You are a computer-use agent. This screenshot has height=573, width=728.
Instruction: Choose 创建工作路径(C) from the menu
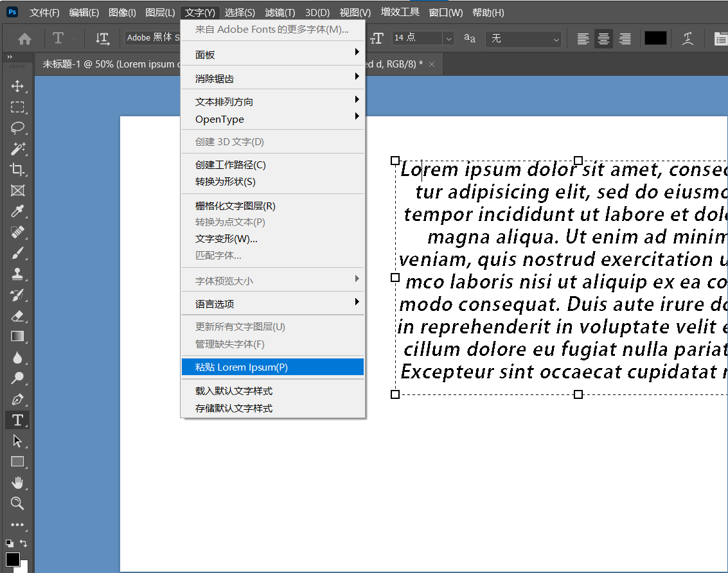pos(272,165)
